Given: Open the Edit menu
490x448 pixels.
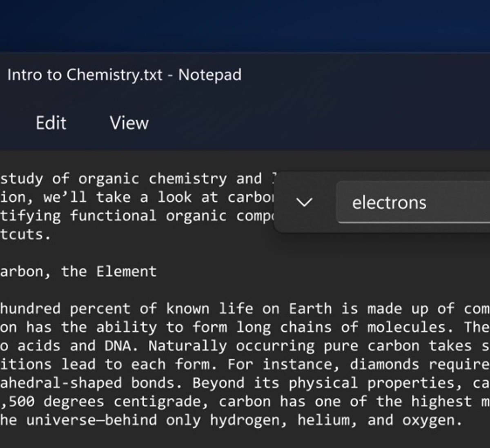Looking at the screenshot, I should coord(51,123).
